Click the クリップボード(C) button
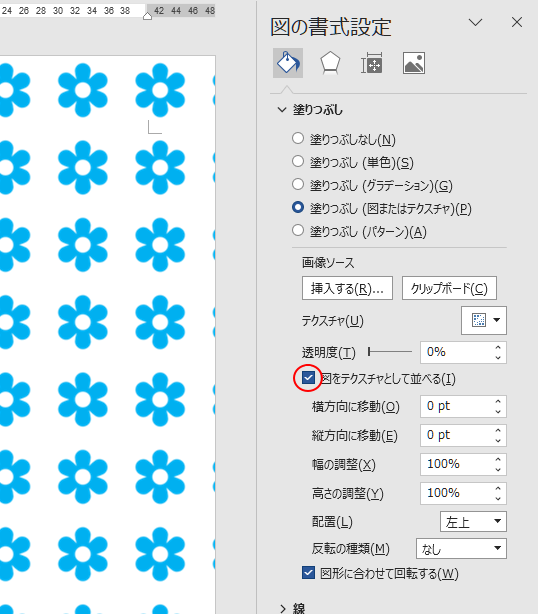 tap(450, 288)
